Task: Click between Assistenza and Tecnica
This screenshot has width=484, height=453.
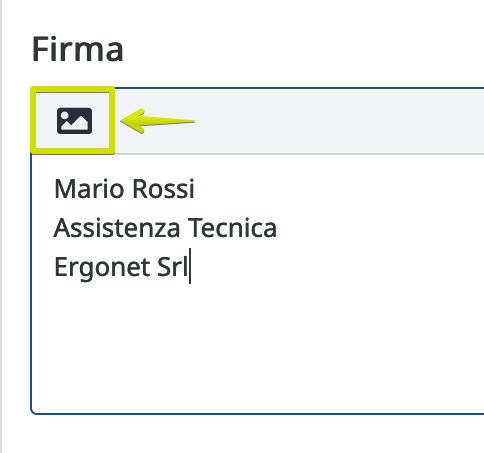Action: tap(184, 228)
